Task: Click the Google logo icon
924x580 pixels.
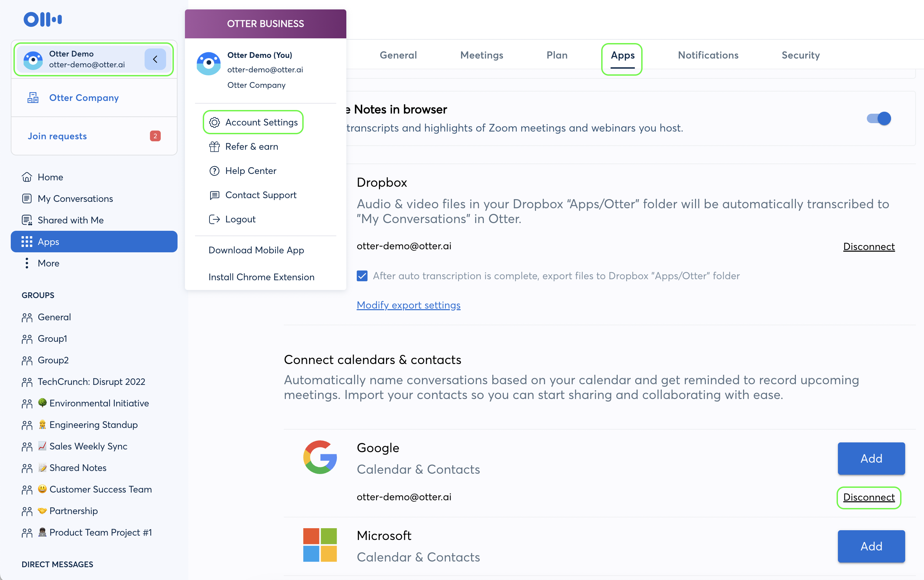Action: [320, 457]
